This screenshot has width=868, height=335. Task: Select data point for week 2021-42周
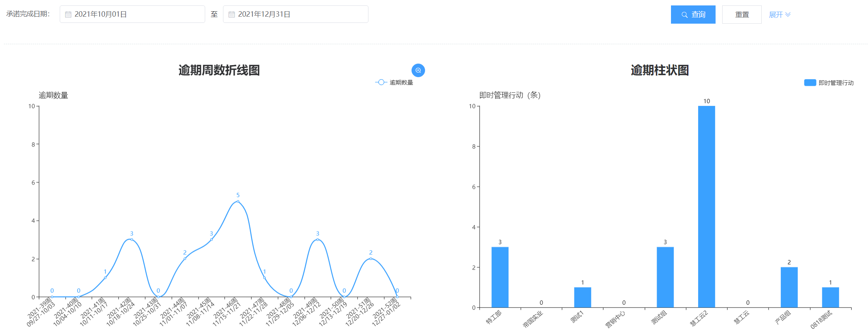pyautogui.click(x=131, y=240)
